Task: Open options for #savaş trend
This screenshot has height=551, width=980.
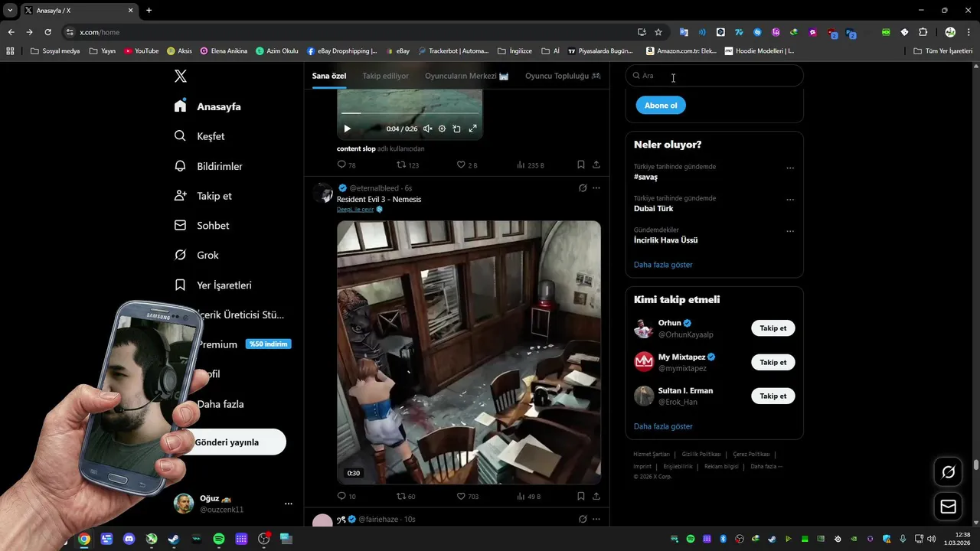Action: 790,168
